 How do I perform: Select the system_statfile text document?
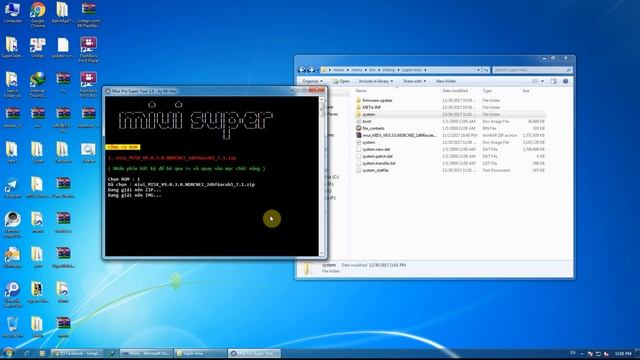[375, 170]
